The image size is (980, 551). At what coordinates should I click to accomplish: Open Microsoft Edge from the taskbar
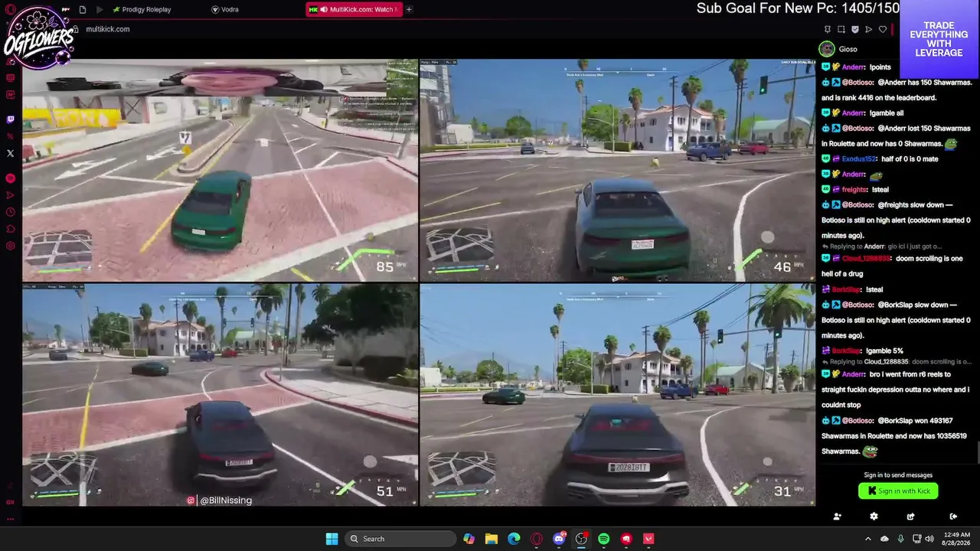tap(514, 539)
